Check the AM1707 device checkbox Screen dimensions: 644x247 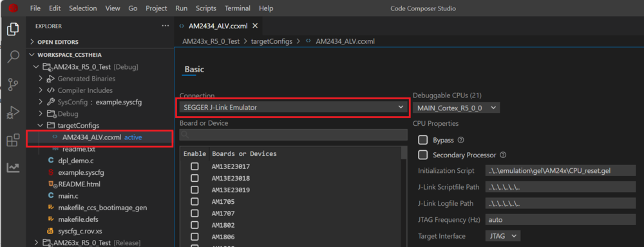194,213
